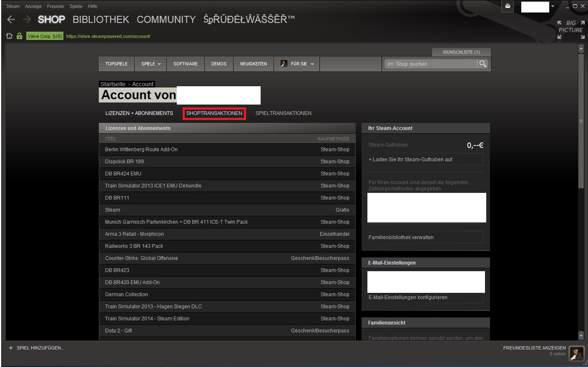Viewport: 588px width, 367px height.
Task: Click the Account breadcrumb link
Action: pos(143,84)
